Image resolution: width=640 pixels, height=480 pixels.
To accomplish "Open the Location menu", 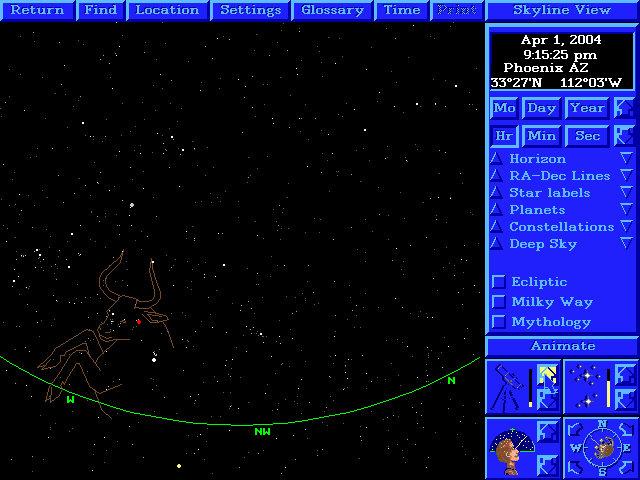I will click(167, 10).
